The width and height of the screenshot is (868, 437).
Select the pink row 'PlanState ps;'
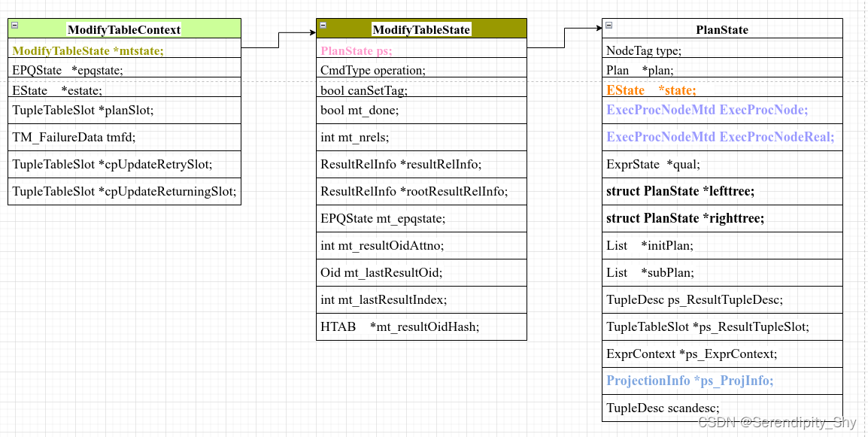[x=421, y=48]
